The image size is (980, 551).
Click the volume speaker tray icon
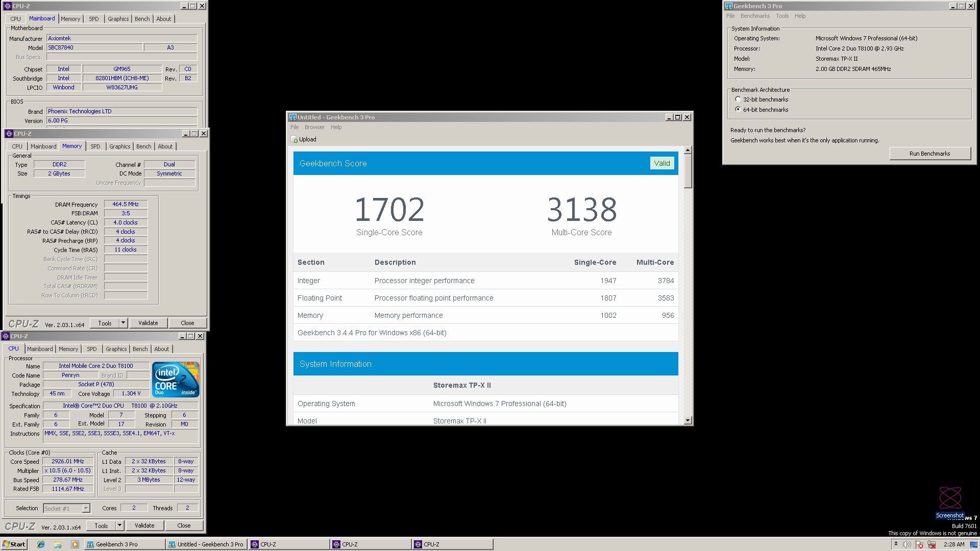point(907,544)
